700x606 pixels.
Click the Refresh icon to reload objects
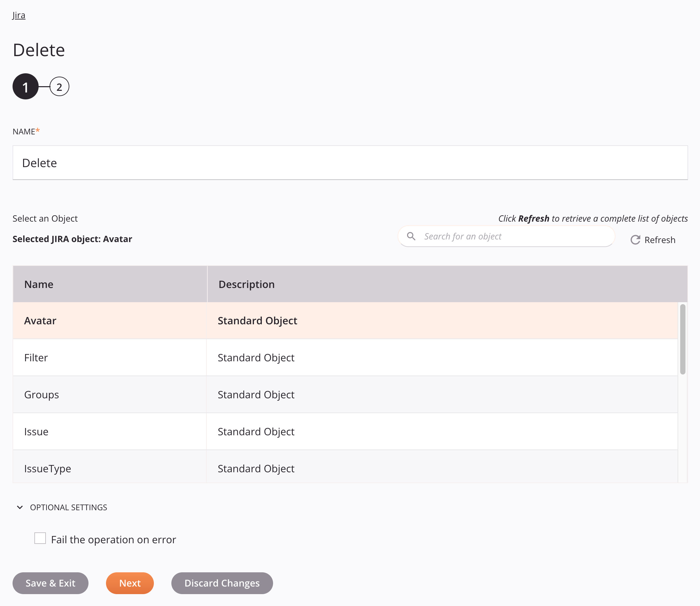tap(635, 239)
